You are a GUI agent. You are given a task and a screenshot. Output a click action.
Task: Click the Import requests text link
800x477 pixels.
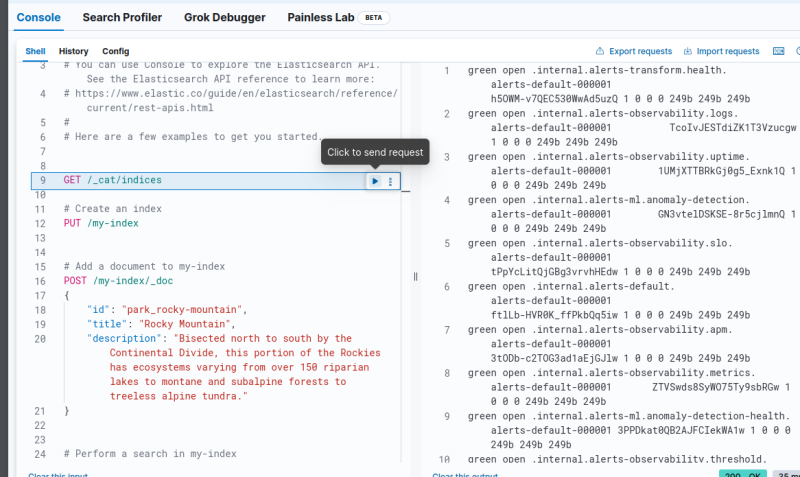727,51
